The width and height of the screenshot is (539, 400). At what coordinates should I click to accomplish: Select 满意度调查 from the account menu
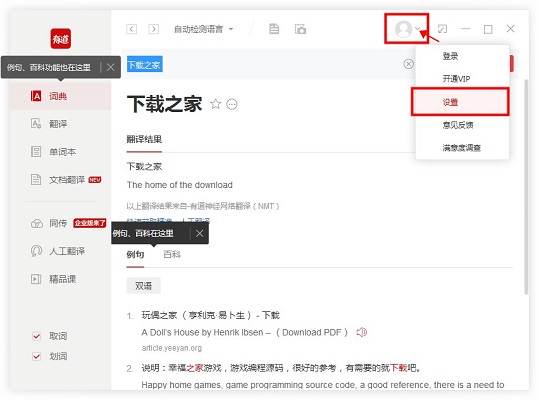coord(462,148)
